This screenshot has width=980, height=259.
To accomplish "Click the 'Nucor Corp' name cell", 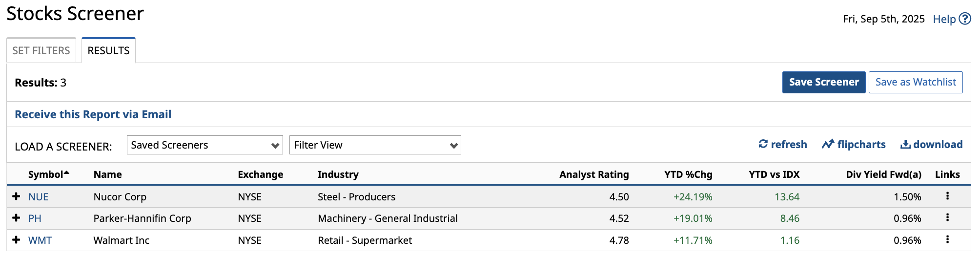I will pos(120,197).
